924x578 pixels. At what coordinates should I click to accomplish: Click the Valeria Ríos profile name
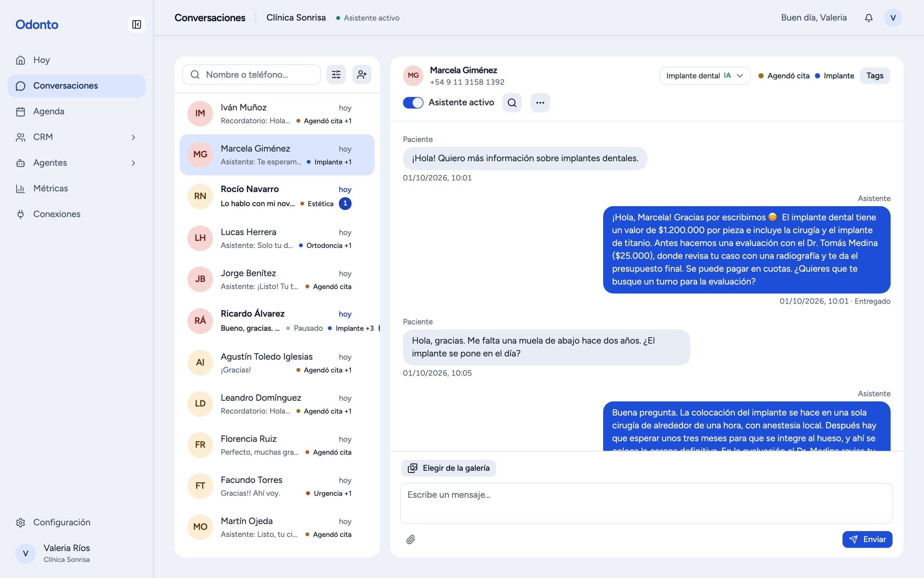pos(66,548)
